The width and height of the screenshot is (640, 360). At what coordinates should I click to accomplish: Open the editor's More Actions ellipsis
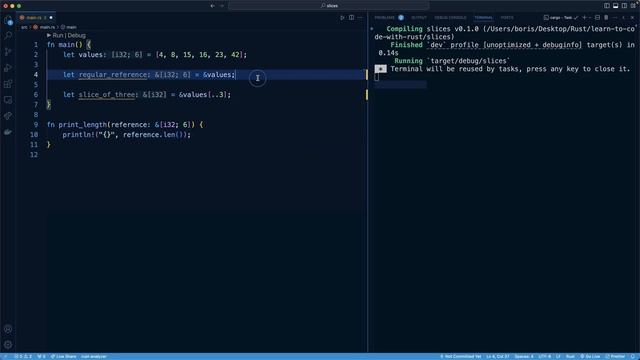(360, 18)
